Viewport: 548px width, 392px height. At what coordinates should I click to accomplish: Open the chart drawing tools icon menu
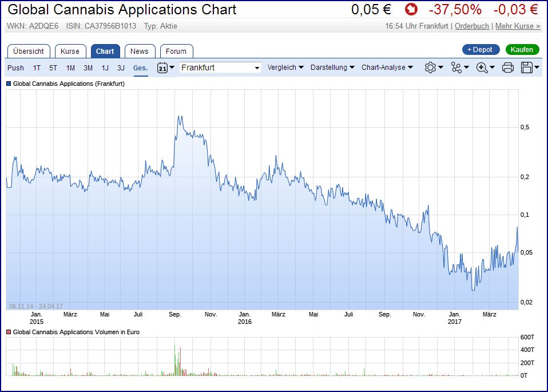(459, 68)
